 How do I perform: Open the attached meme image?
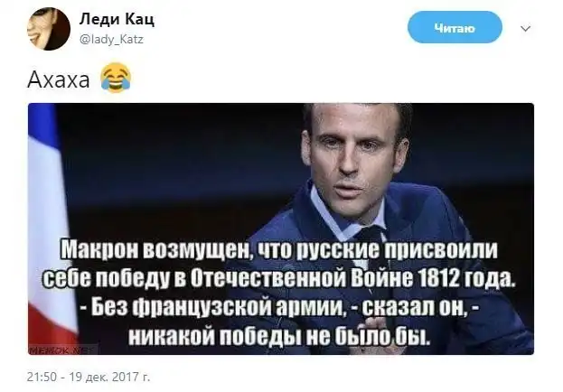[281, 229]
